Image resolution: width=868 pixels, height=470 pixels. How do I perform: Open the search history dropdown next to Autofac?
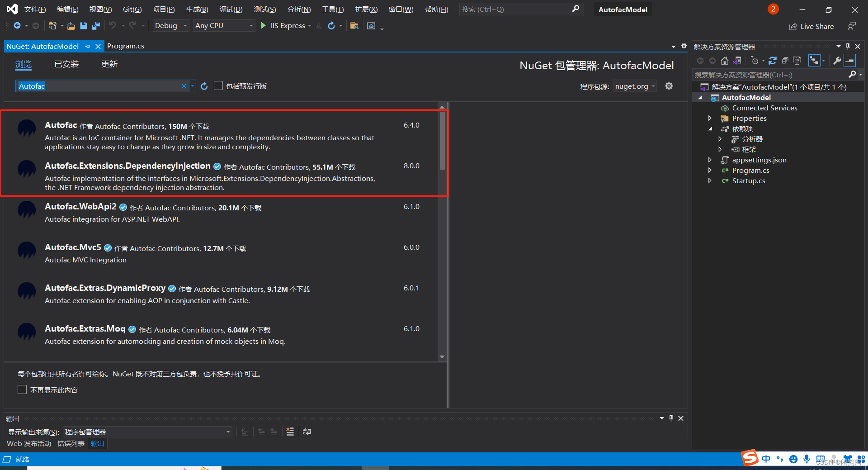[x=193, y=86]
